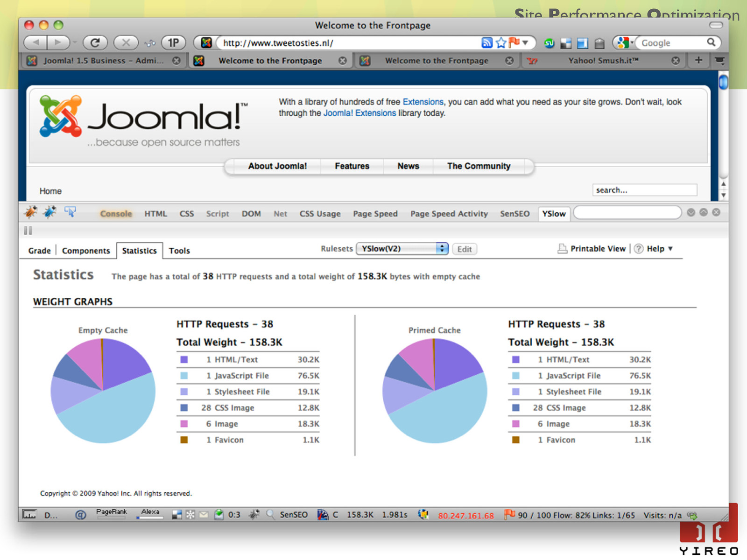Image resolution: width=747 pixels, height=560 pixels.
Task: Switch to YSlow Components tab
Action: [x=86, y=251]
